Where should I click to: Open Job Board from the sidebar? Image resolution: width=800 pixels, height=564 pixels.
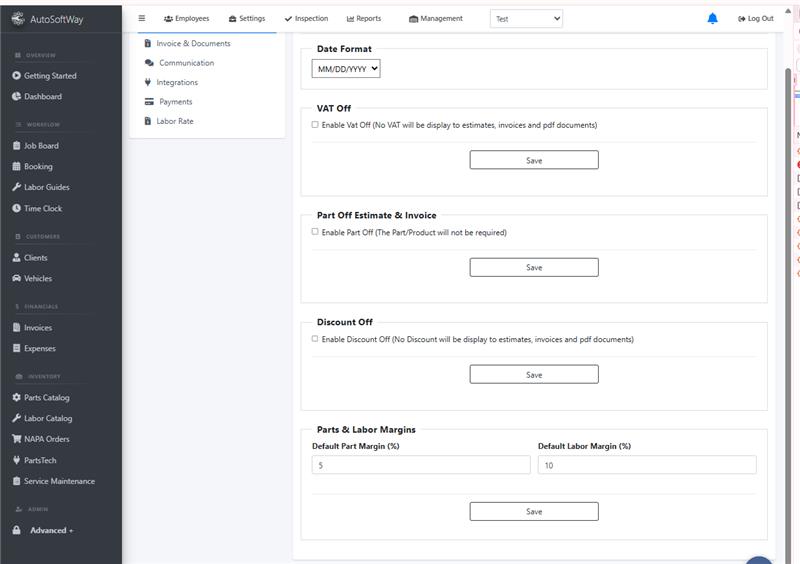(41, 146)
